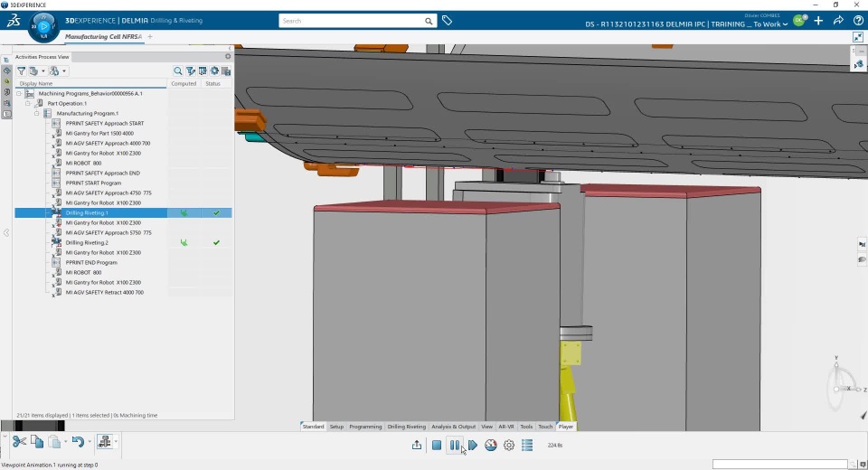The height and width of the screenshot is (470, 868).
Task: Select PPRINT END Program
Action: pos(91,262)
